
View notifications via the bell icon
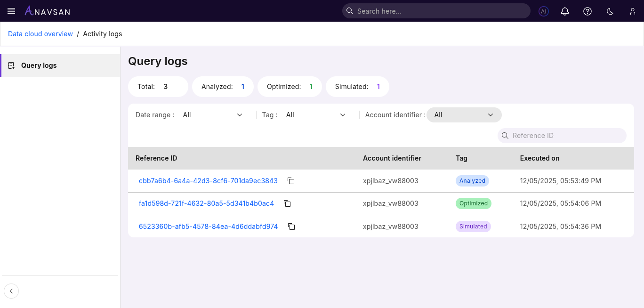(565, 11)
